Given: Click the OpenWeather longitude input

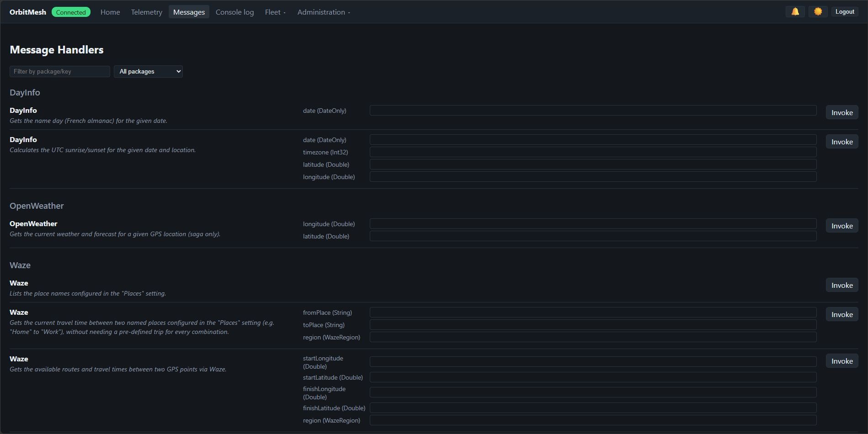Looking at the screenshot, I should point(593,224).
